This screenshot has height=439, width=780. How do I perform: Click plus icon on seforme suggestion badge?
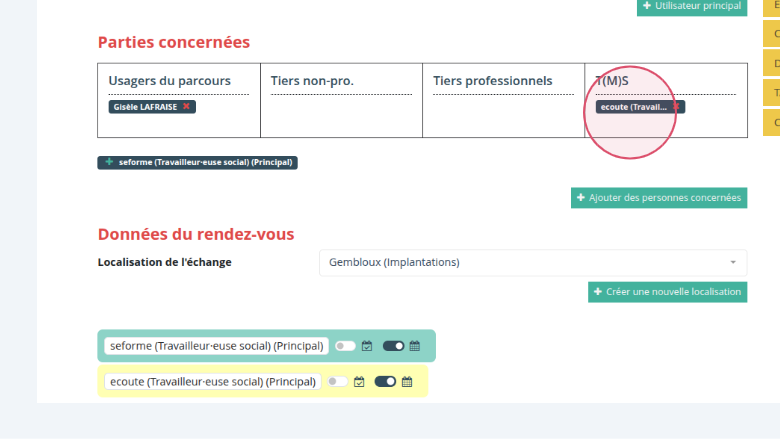[x=109, y=162]
